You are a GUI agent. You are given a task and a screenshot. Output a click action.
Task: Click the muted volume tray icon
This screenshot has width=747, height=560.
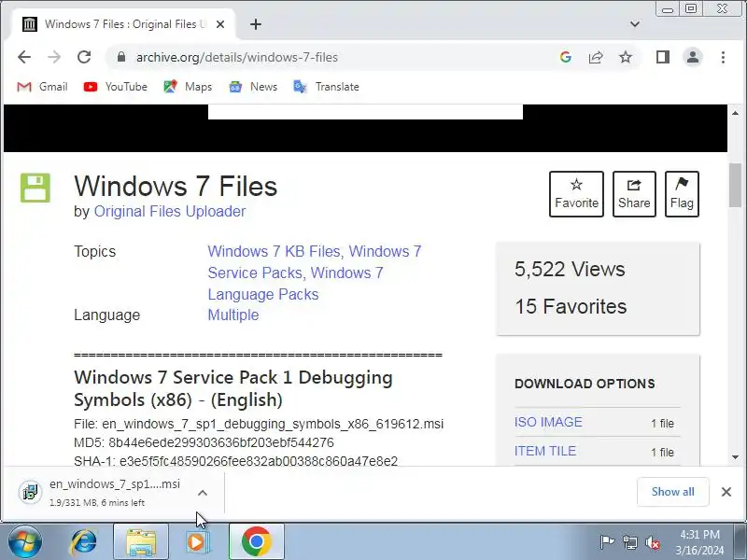pyautogui.click(x=652, y=542)
